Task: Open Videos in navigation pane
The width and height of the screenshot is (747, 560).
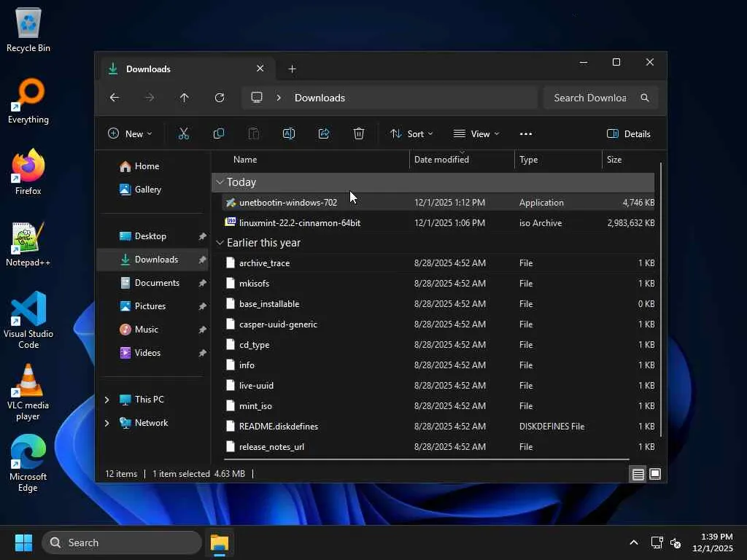Action: [x=152, y=353]
